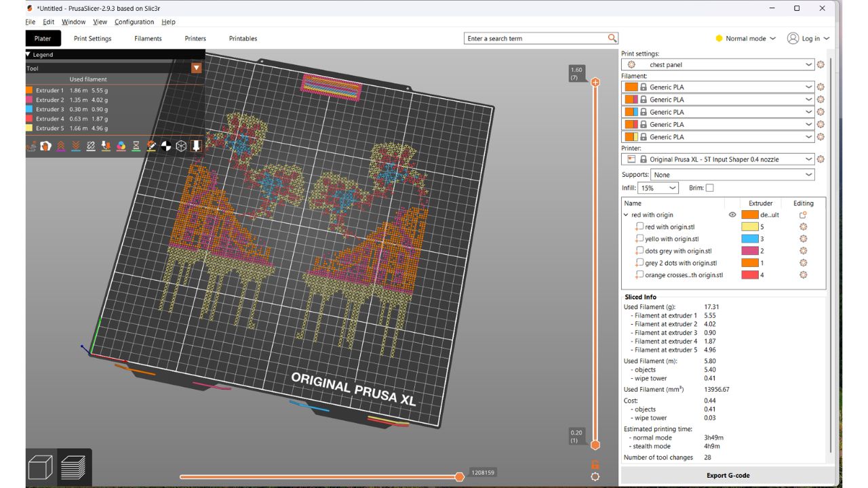Switch to 3D editor view cube icon

coord(41,468)
